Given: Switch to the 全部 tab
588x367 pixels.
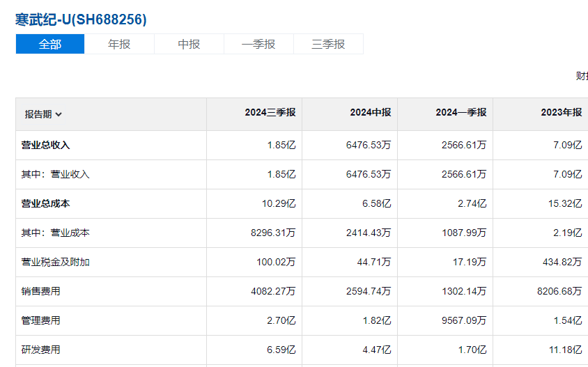Looking at the screenshot, I should [x=50, y=44].
